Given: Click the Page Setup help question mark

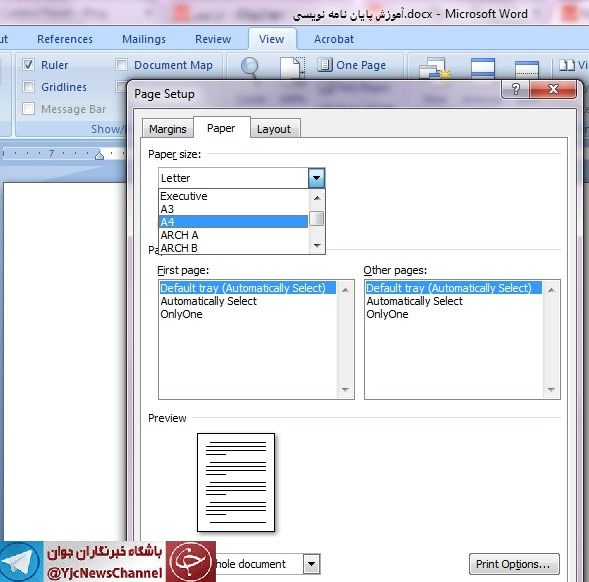Looking at the screenshot, I should coord(515,89).
